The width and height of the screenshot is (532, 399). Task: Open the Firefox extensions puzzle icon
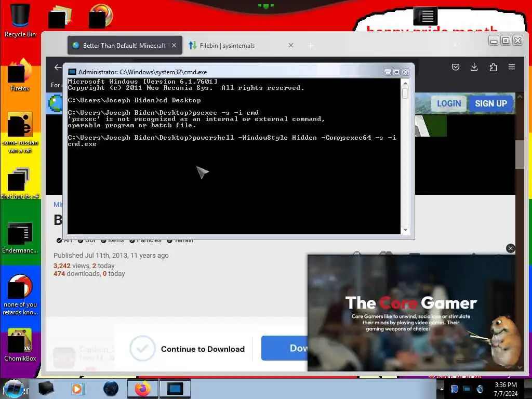pyautogui.click(x=493, y=67)
